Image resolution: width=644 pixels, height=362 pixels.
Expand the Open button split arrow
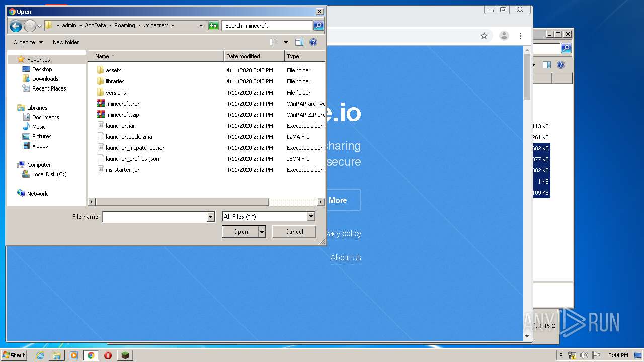point(262,232)
